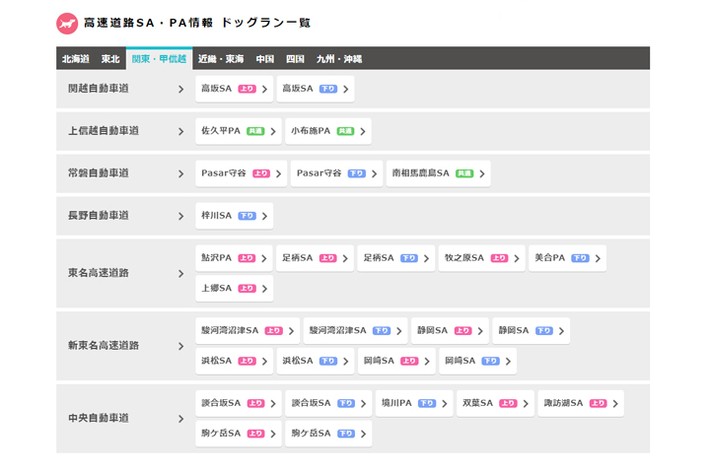Screen dimensions: 710x473
Task: Click the 共通 badge on 南相馬鹿島SA
Action: (x=464, y=174)
